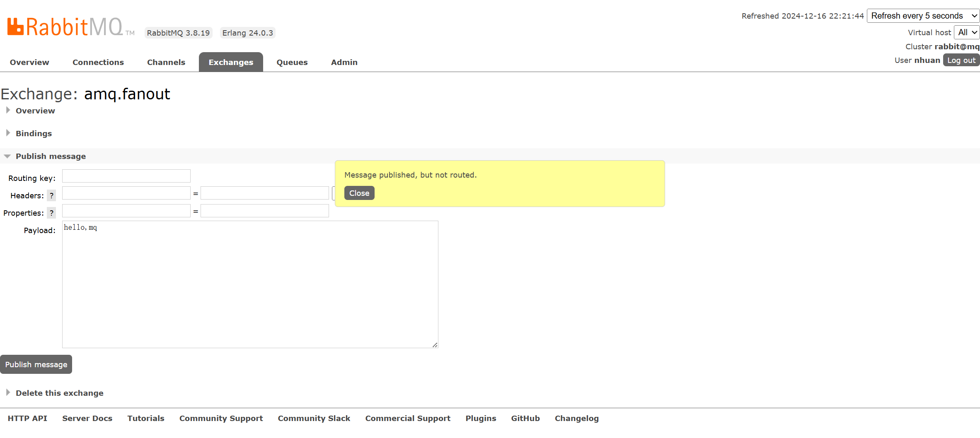The width and height of the screenshot is (980, 438).
Task: Open the Plugins link
Action: tap(481, 418)
